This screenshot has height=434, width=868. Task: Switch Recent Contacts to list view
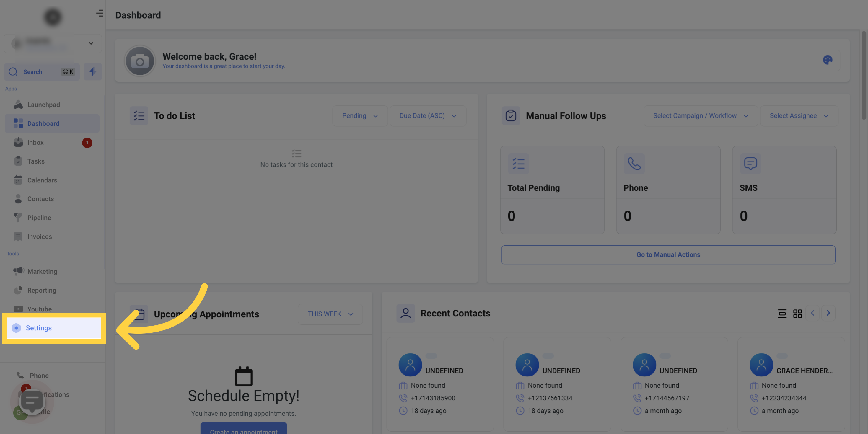782,313
